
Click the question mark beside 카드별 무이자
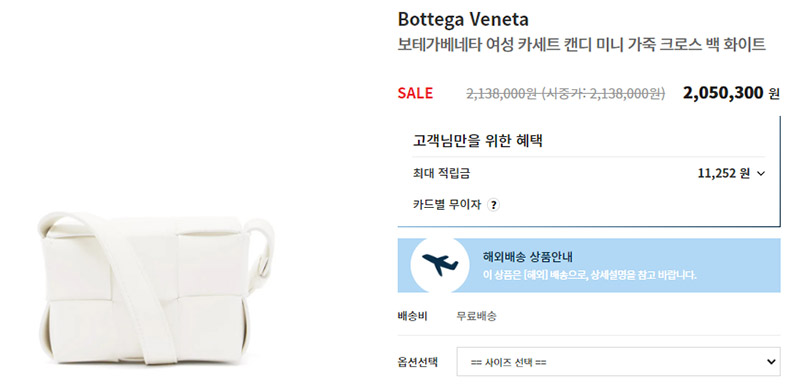tap(493, 205)
